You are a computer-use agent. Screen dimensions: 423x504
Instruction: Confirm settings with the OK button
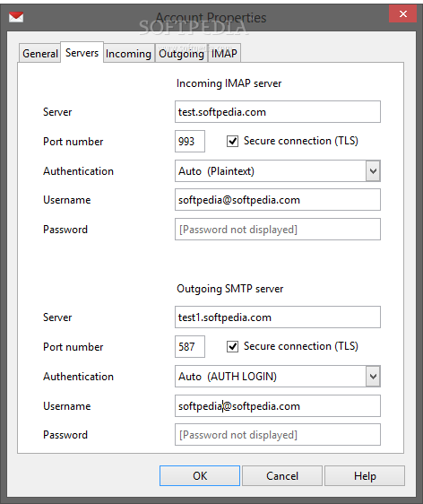coord(200,475)
